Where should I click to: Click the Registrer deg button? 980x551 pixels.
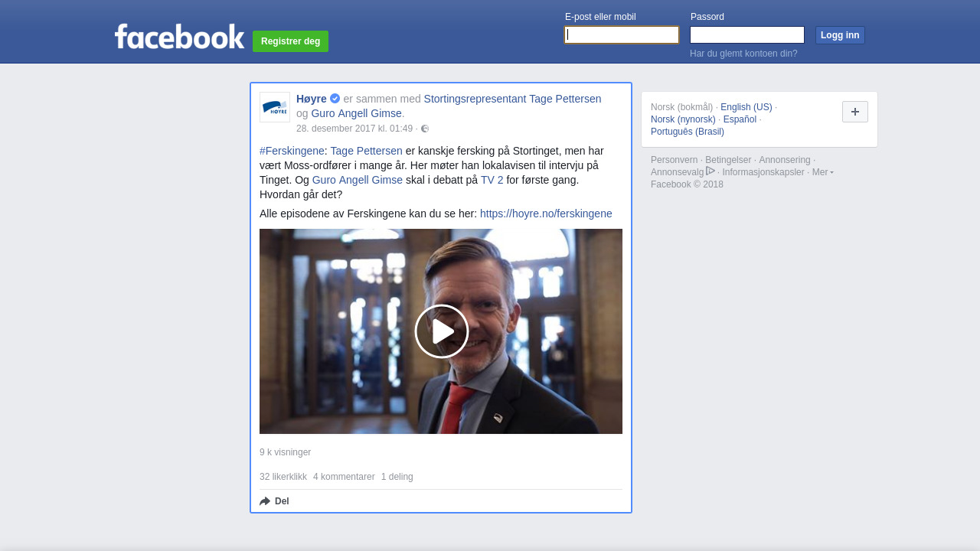(290, 41)
